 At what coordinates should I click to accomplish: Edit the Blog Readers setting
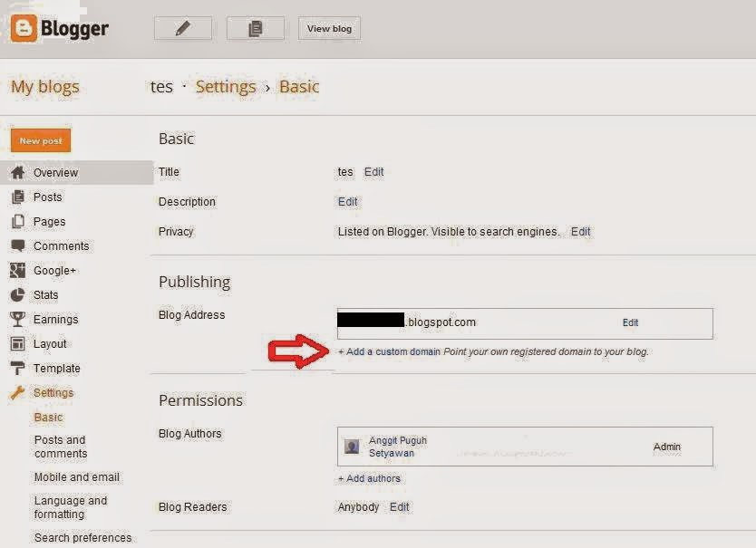[x=399, y=507]
